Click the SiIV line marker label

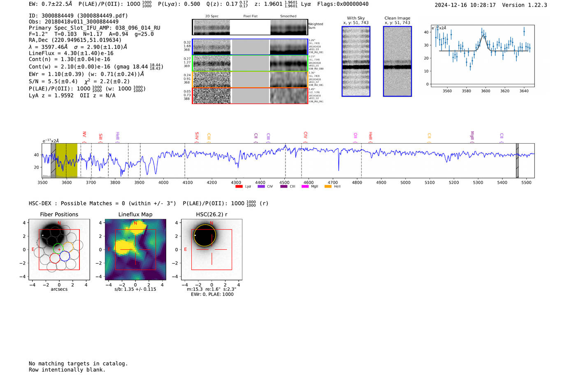click(197, 137)
